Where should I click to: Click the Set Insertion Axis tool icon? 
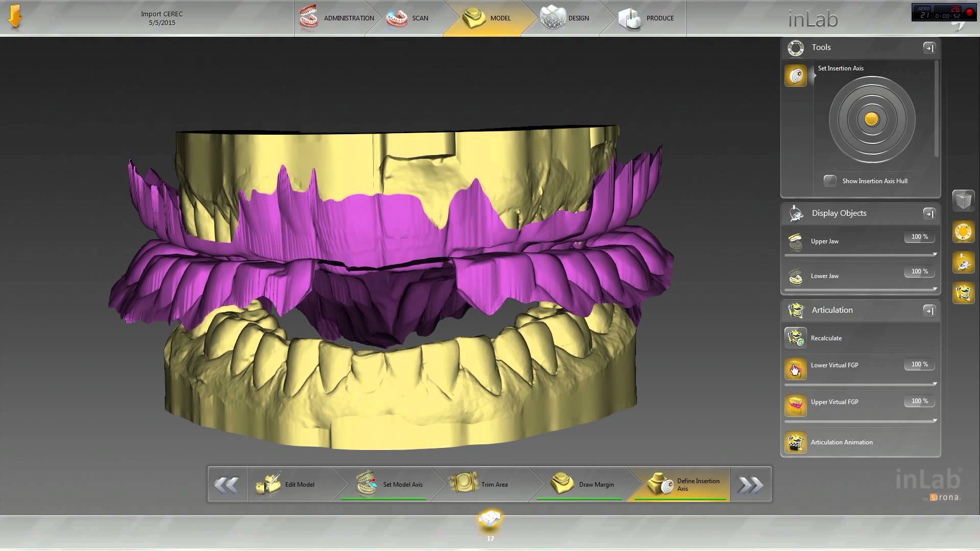pyautogui.click(x=795, y=76)
